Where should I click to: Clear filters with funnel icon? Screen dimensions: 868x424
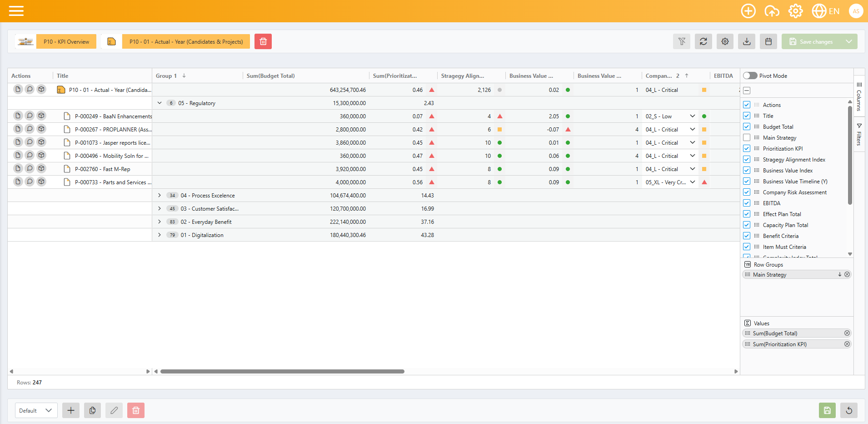[x=682, y=41]
